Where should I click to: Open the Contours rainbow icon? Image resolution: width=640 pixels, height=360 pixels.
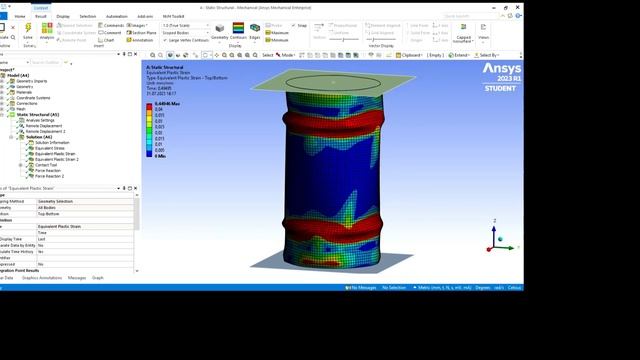(x=238, y=28)
